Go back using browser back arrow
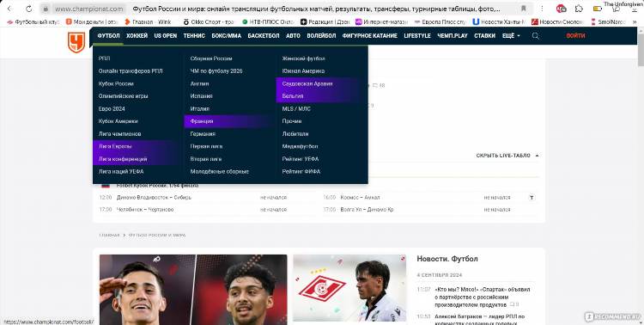This screenshot has height=325, width=644. (9, 9)
